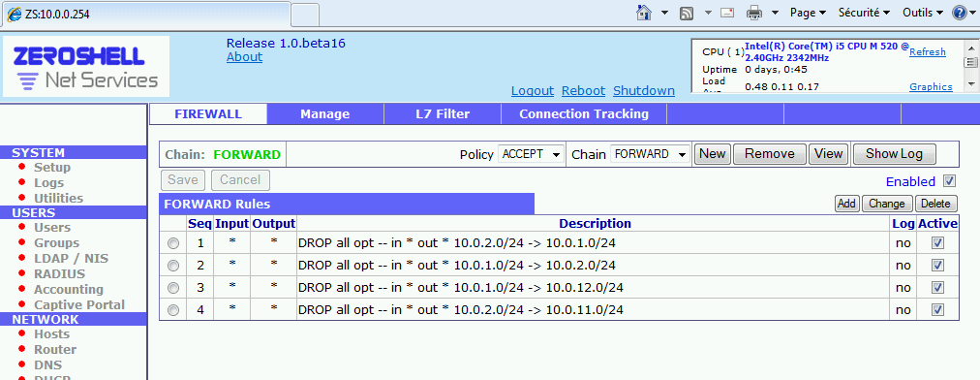
Task: Click the View chain button
Action: pyautogui.click(x=828, y=154)
